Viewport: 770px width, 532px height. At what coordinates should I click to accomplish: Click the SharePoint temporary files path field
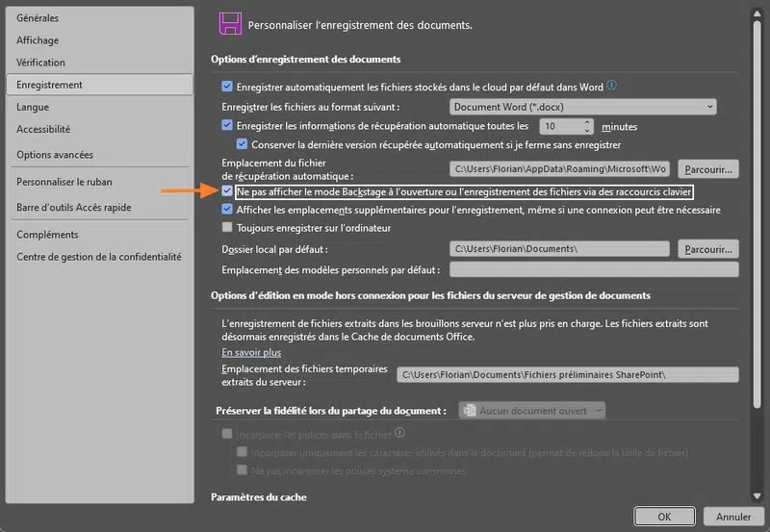[568, 374]
